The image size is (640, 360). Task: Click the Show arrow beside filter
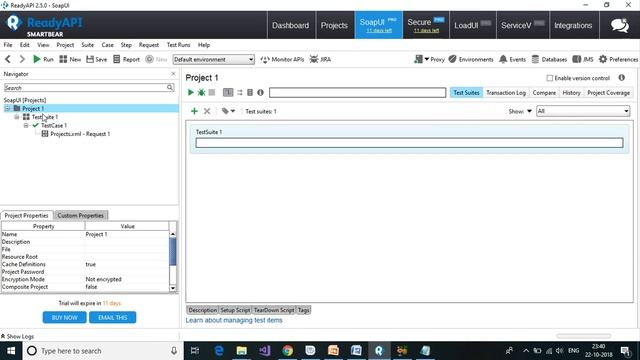coord(529,111)
